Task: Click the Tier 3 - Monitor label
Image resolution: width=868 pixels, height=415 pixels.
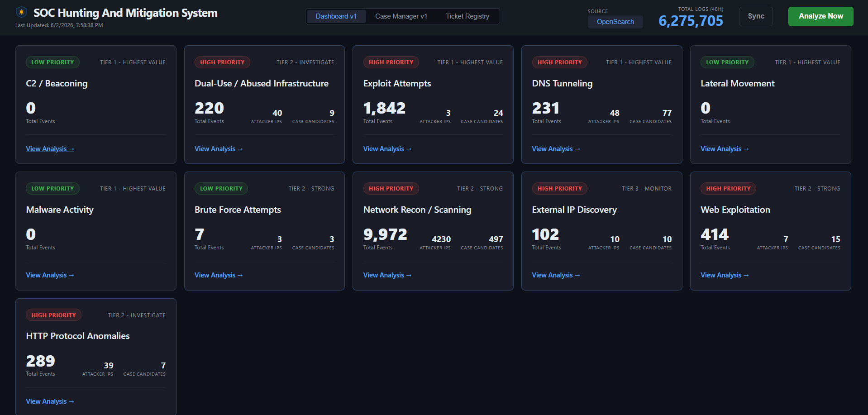Action: click(x=647, y=189)
